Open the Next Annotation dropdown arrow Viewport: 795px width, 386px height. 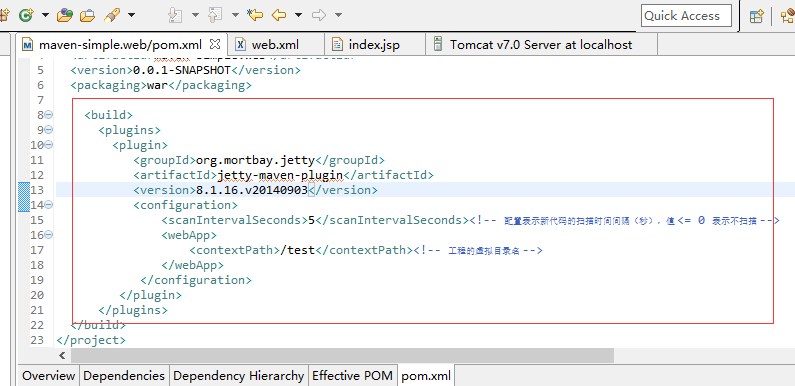pos(195,15)
